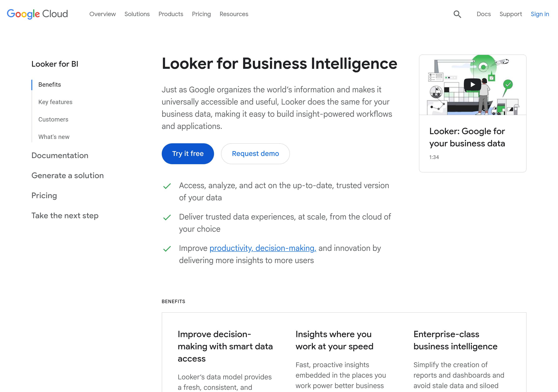Open the Resources menu
Screen dimensions: 558x392
[234, 14]
